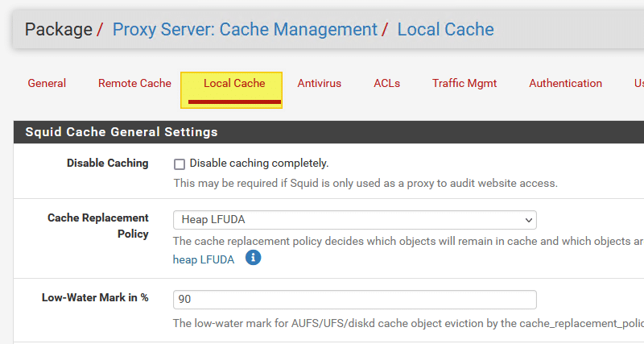Open the Authentication tab
The width and height of the screenshot is (644, 344).
tap(565, 83)
